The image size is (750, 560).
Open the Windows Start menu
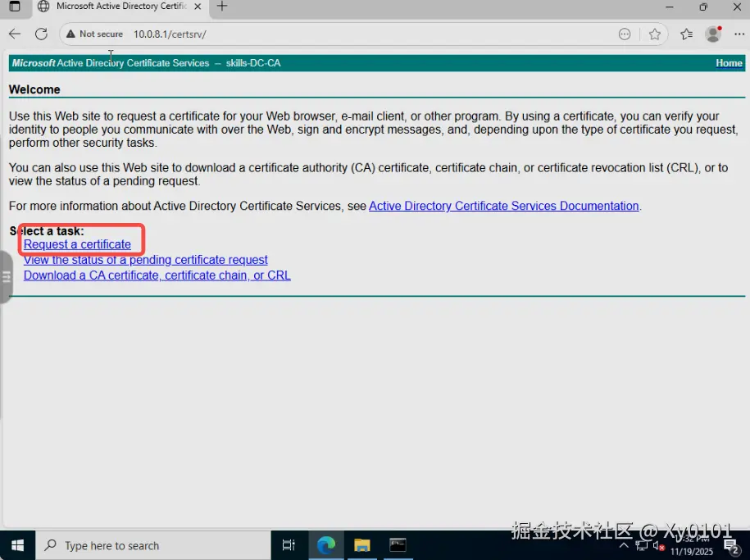pos(18,545)
